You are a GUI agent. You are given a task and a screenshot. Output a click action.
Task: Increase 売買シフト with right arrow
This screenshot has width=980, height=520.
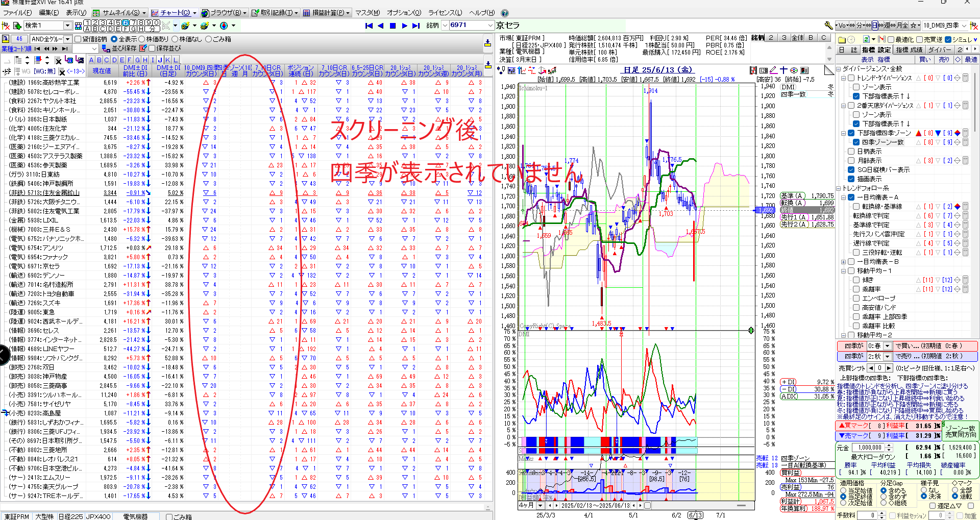point(889,368)
